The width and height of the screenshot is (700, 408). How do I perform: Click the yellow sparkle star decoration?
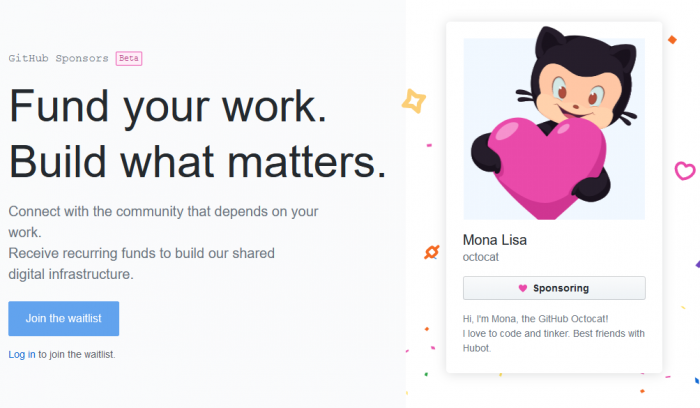pyautogui.click(x=412, y=100)
